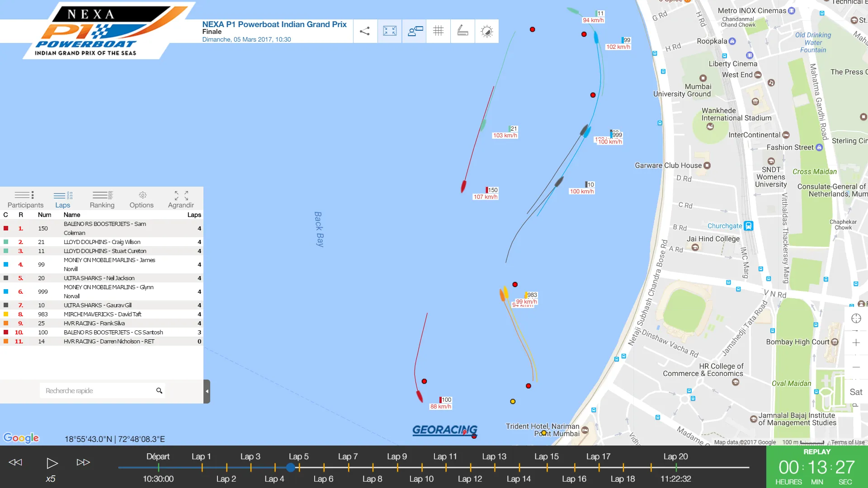Screen dimensions: 868x488
Task: Click the rewind playback button
Action: [15, 462]
